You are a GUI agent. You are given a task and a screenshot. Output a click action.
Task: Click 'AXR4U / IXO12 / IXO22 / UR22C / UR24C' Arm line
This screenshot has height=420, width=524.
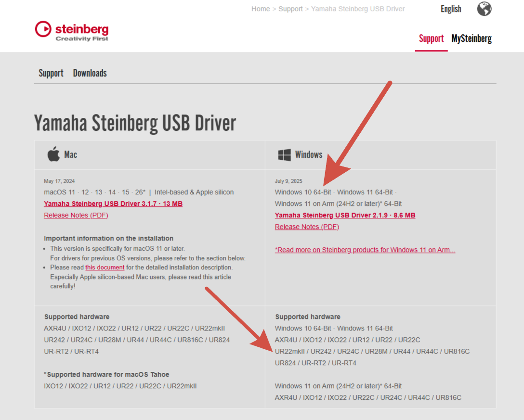tap(368, 398)
